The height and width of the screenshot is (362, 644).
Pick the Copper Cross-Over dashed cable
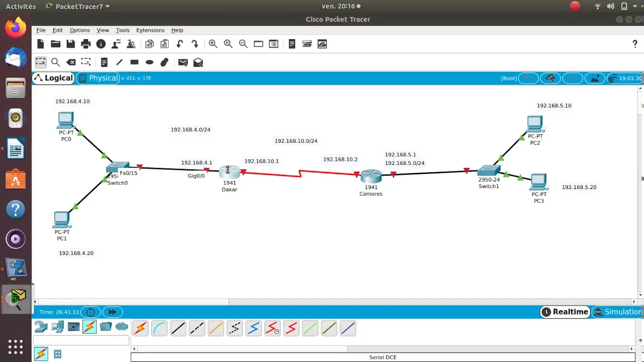coord(197,329)
